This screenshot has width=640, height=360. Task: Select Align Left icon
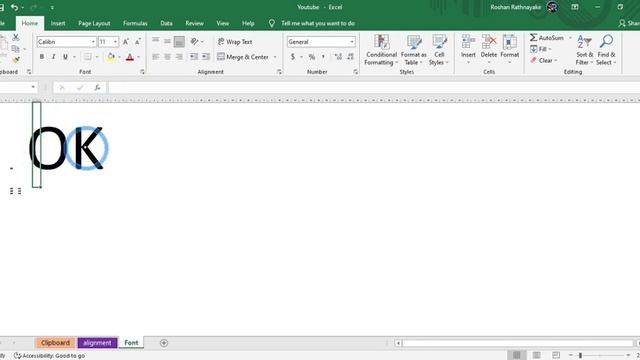(156, 57)
